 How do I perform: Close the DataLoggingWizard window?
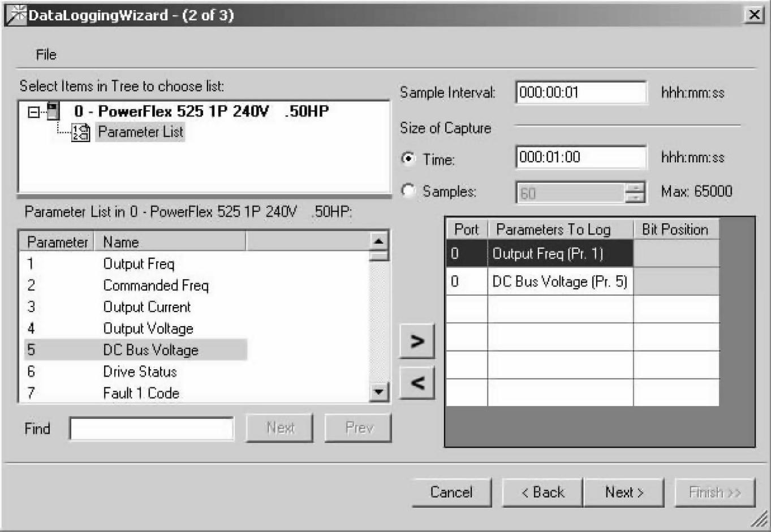(x=754, y=15)
